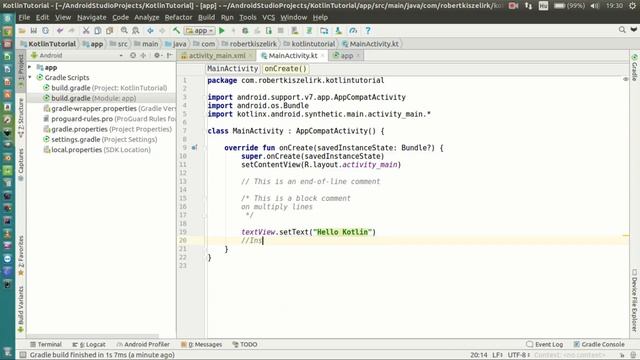Toggle the Structure side panel
Image resolution: width=640 pixels, height=360 pixels.
click(x=21, y=117)
